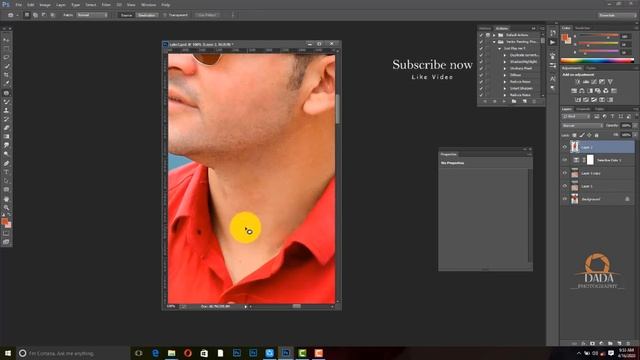This screenshot has width=640, height=360.
Task: Click Add to selection mode icon in options bar
Action: coord(36,15)
